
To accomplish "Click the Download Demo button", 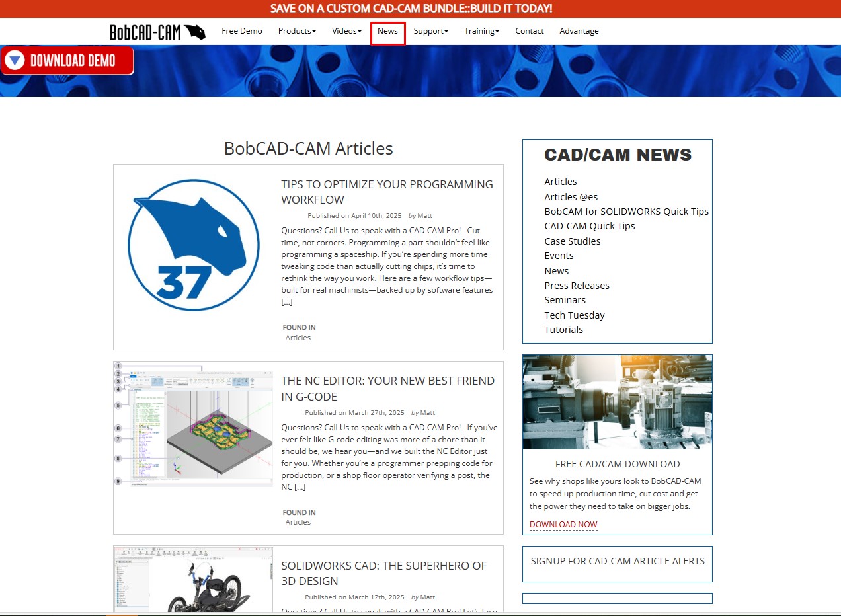I will click(67, 61).
